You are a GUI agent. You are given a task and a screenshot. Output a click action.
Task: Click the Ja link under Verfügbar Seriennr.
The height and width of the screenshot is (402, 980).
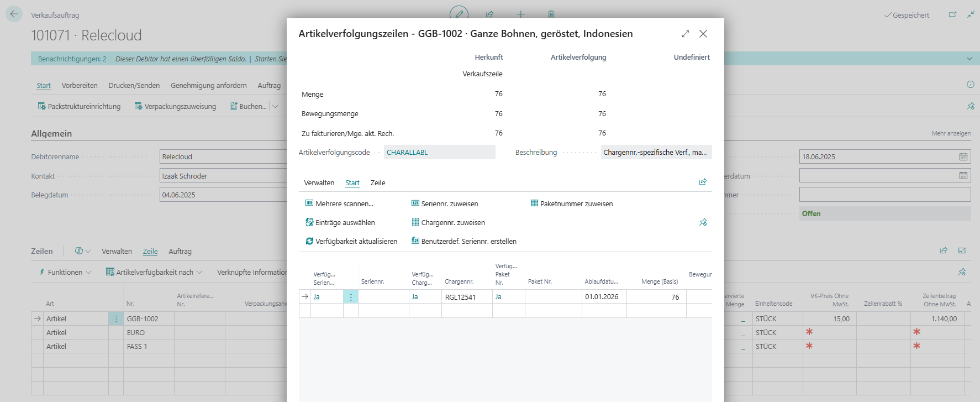317,297
